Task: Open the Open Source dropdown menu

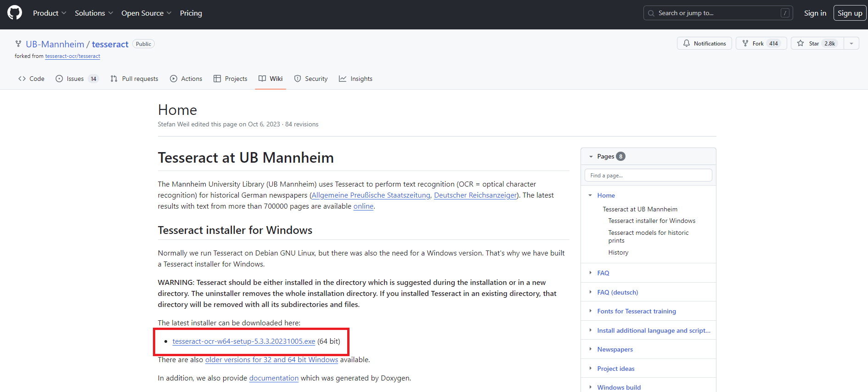Action: click(146, 13)
